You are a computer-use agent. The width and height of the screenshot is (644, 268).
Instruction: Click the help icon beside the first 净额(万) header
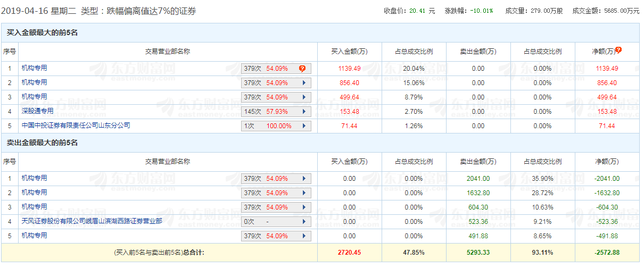coord(618,50)
